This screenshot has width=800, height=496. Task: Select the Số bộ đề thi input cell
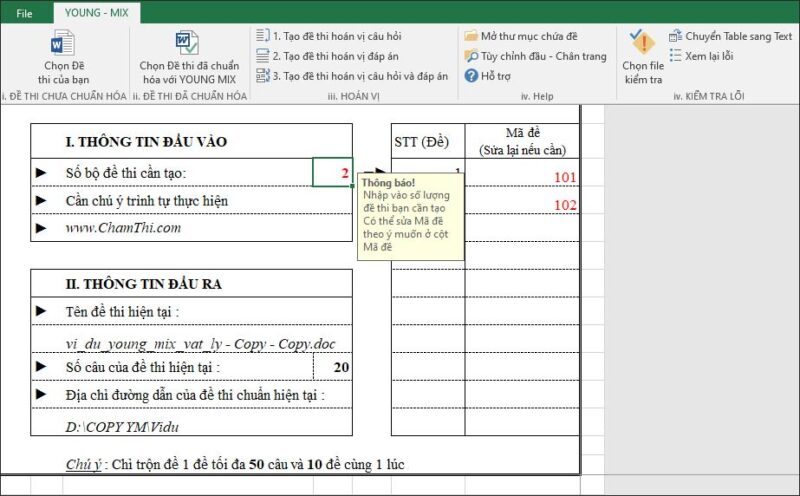coord(332,173)
